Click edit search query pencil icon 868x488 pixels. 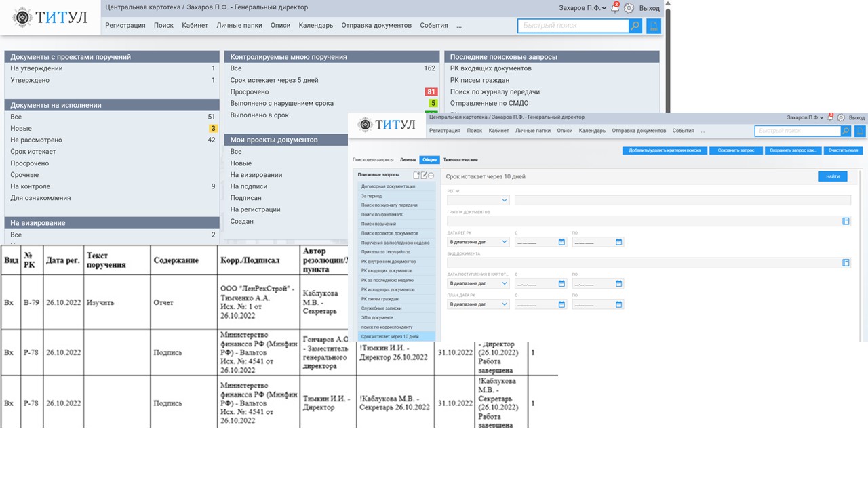pos(424,175)
